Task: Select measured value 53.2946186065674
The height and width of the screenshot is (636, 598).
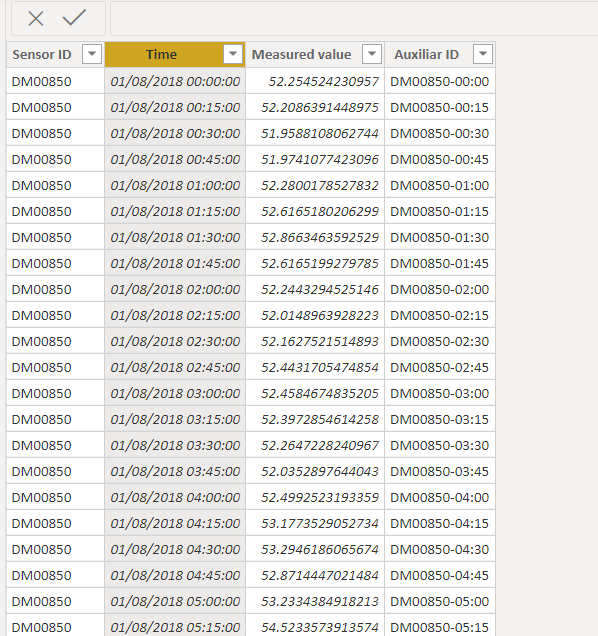Action: click(x=315, y=549)
